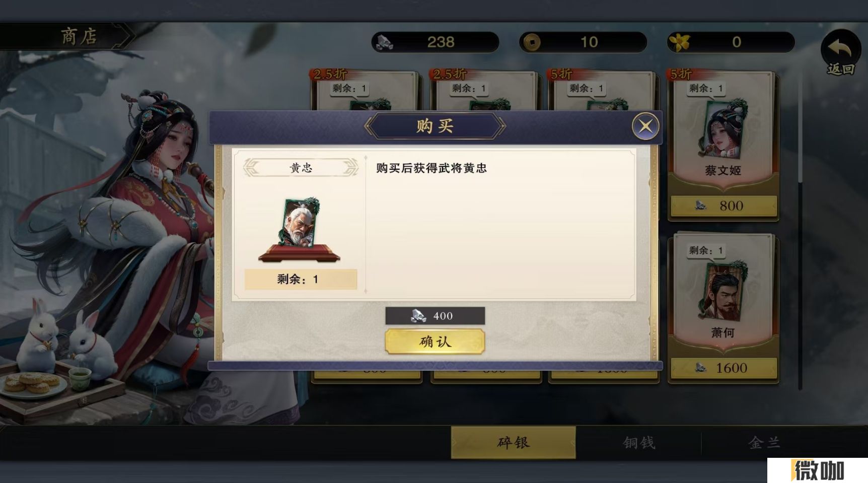Click the golden flower currency icon showing 0
The height and width of the screenshot is (483, 868).
pyautogui.click(x=680, y=42)
